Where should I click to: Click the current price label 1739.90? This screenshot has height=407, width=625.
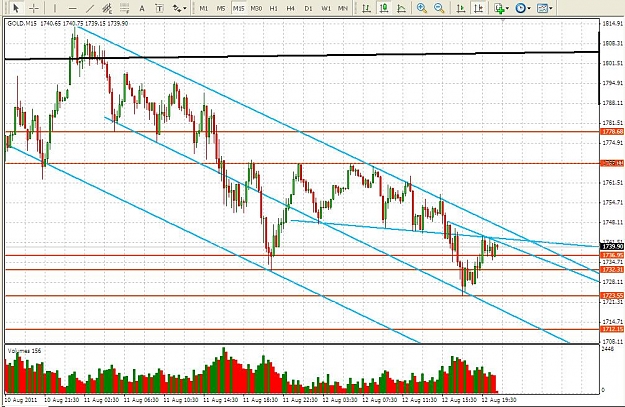tap(612, 247)
